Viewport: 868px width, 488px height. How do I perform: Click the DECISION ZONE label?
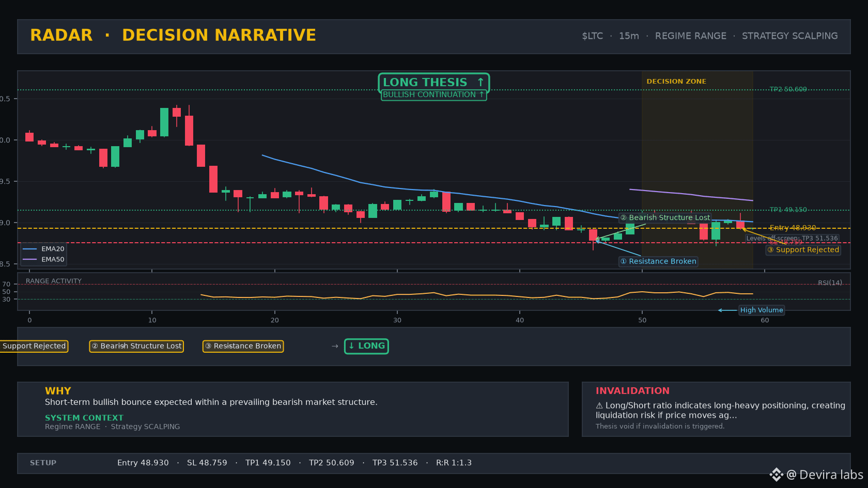tap(676, 82)
